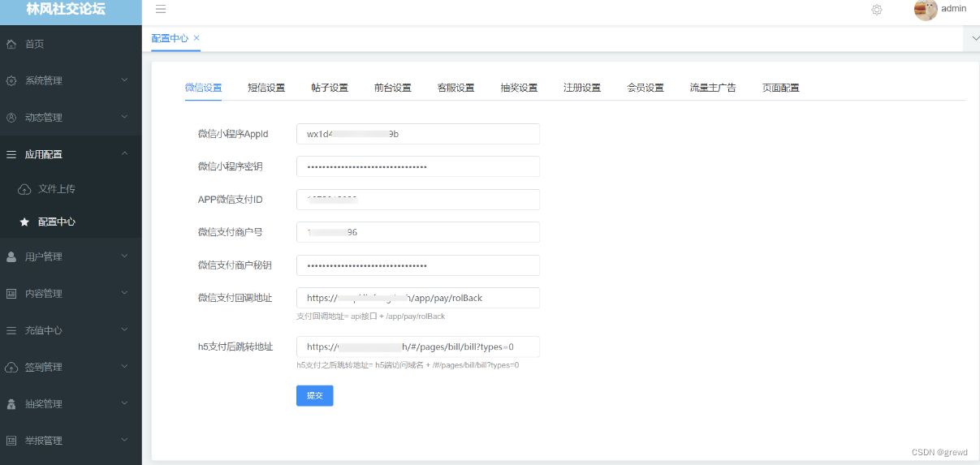Expand the 内容管理 menu chevron
Viewport: 980px width, 465px height.
pos(124,293)
